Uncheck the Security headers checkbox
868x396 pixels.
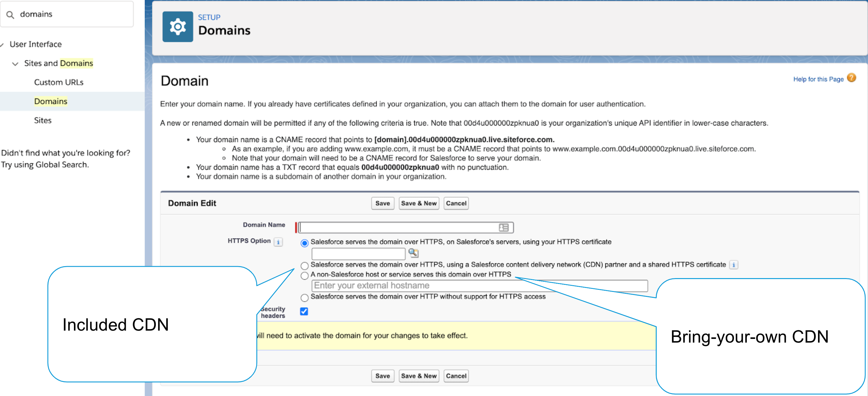pyautogui.click(x=304, y=311)
